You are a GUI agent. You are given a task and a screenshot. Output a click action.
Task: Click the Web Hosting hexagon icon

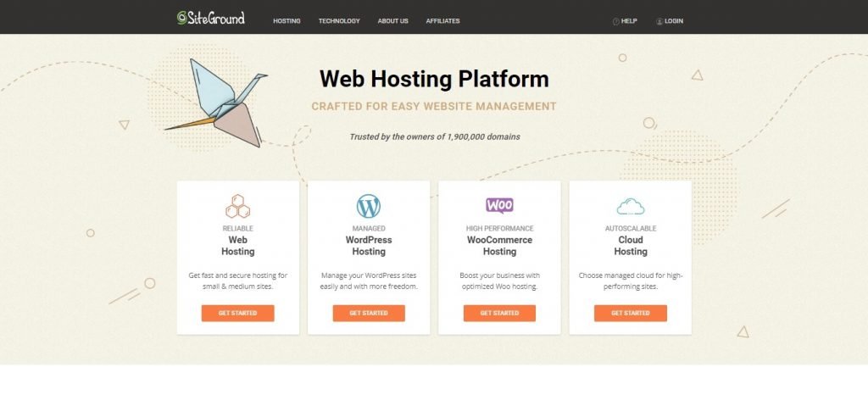click(238, 206)
